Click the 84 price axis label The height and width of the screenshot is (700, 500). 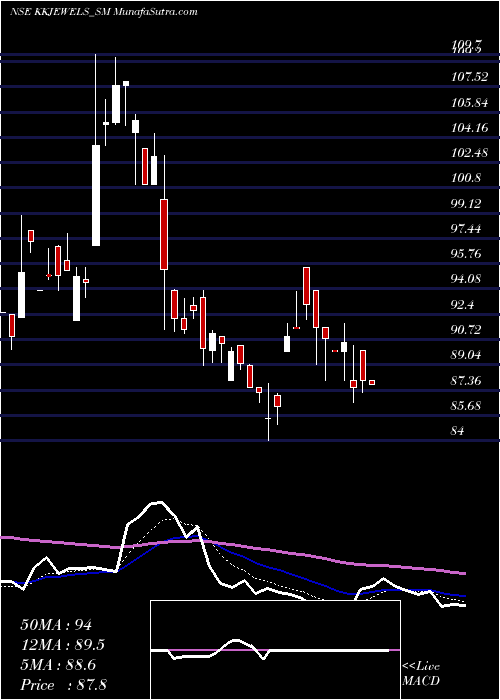click(458, 431)
